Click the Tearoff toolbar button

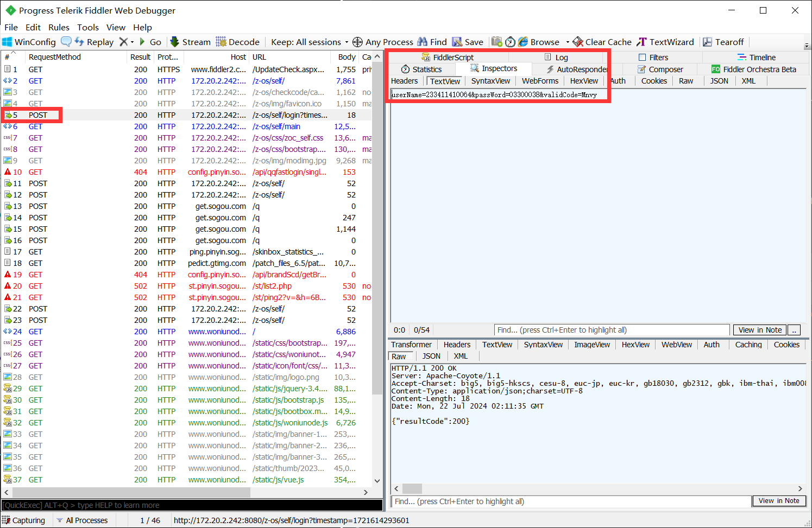pos(723,42)
